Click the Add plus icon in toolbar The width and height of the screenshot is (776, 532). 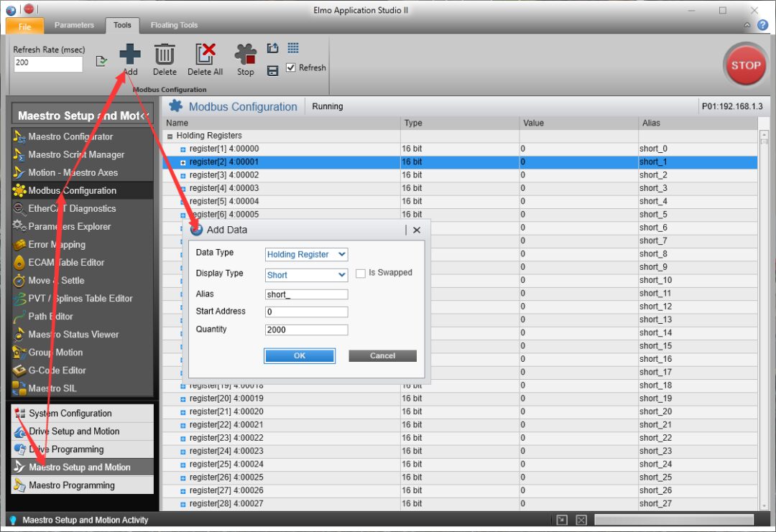point(129,54)
